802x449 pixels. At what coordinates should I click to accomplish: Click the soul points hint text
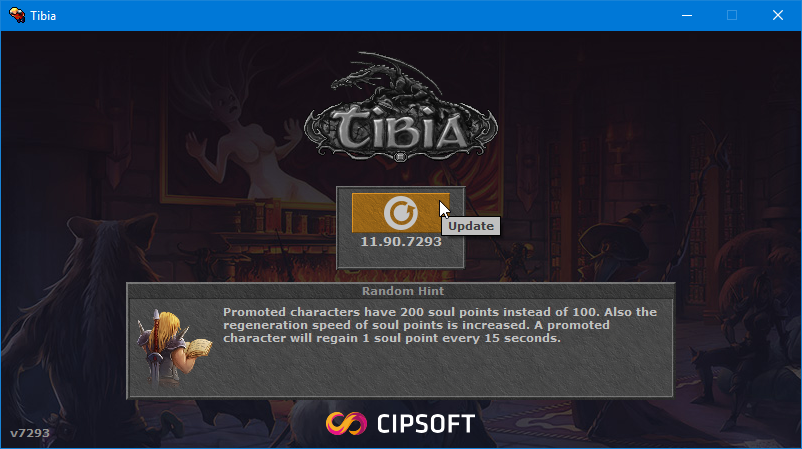click(440, 325)
